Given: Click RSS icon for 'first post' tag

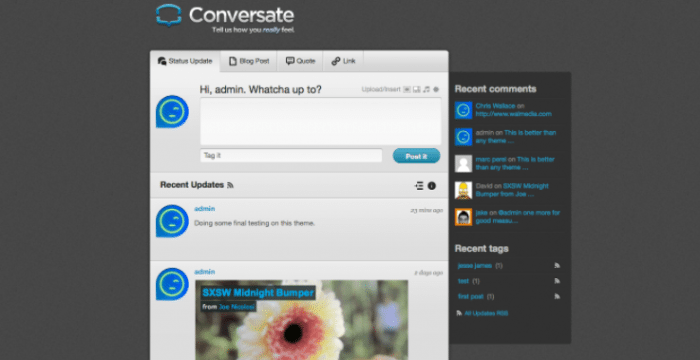Looking at the screenshot, I should click(557, 297).
